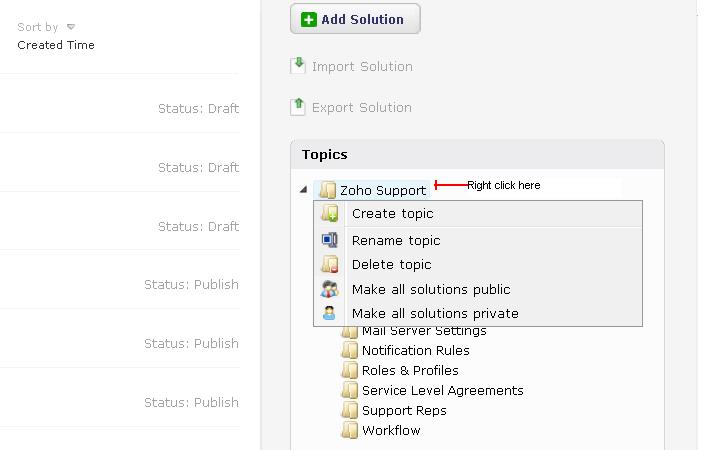
Task: Click the Delete topic folder icon
Action: [x=330, y=265]
